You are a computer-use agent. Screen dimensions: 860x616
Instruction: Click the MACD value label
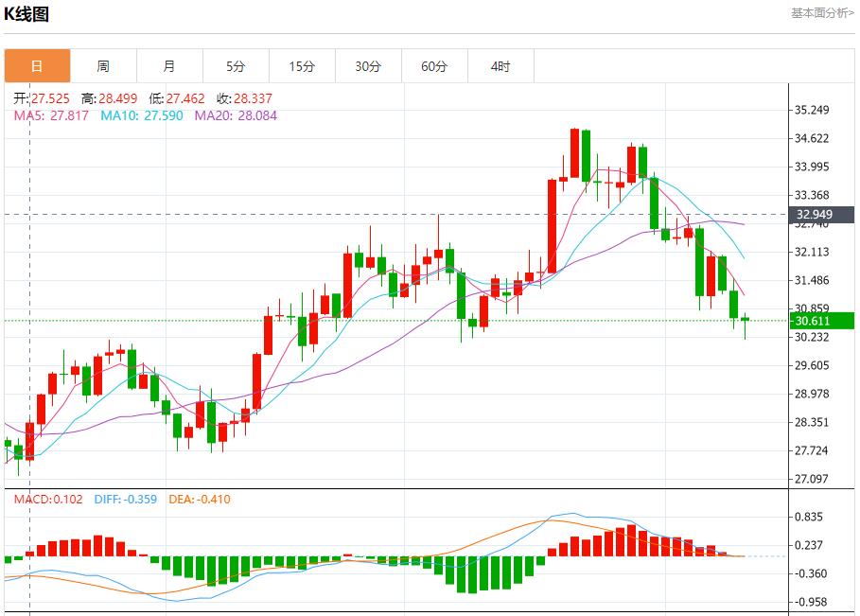pos(48,499)
